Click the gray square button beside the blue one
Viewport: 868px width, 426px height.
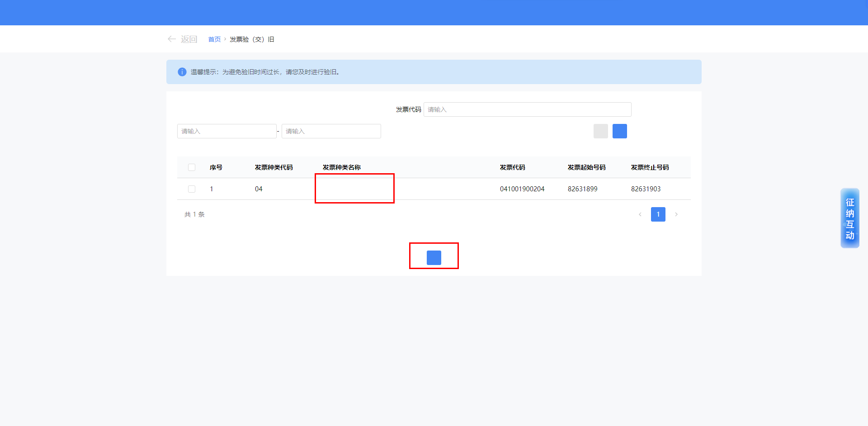point(600,131)
